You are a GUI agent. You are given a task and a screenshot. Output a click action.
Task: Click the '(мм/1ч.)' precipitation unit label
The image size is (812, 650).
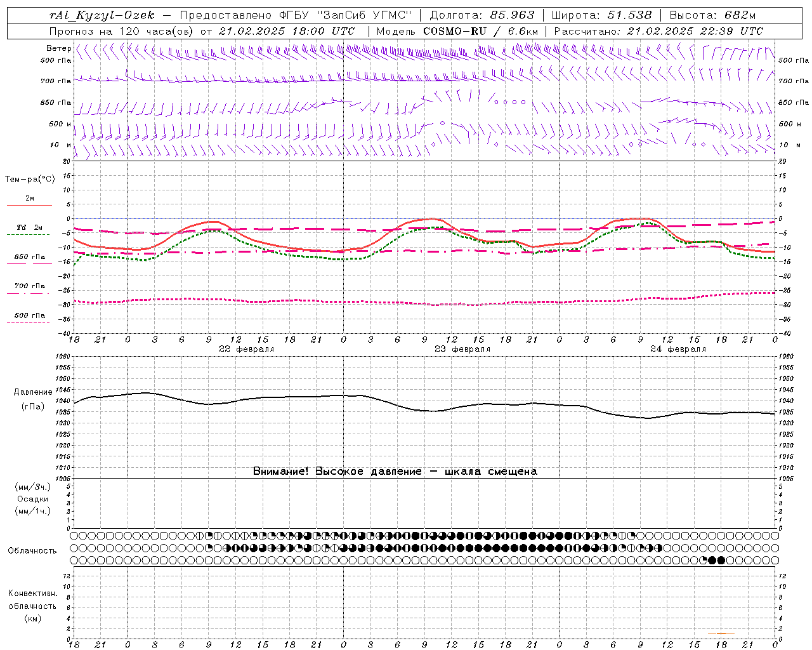point(33,511)
